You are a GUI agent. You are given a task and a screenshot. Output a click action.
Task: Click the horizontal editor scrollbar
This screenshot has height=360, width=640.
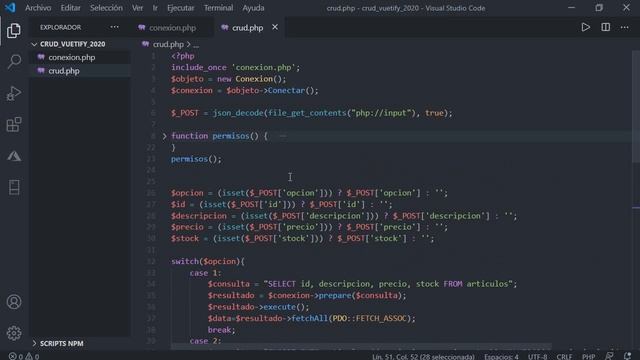(x=361, y=347)
